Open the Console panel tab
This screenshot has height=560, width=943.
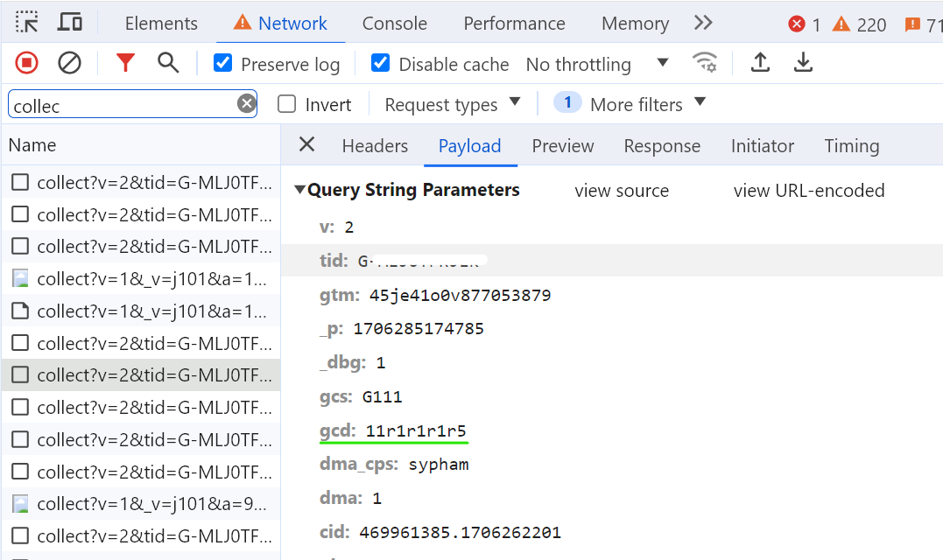(x=394, y=24)
